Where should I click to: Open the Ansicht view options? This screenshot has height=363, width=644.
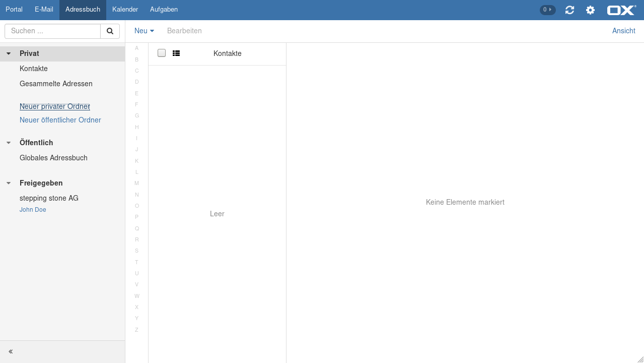pyautogui.click(x=623, y=31)
